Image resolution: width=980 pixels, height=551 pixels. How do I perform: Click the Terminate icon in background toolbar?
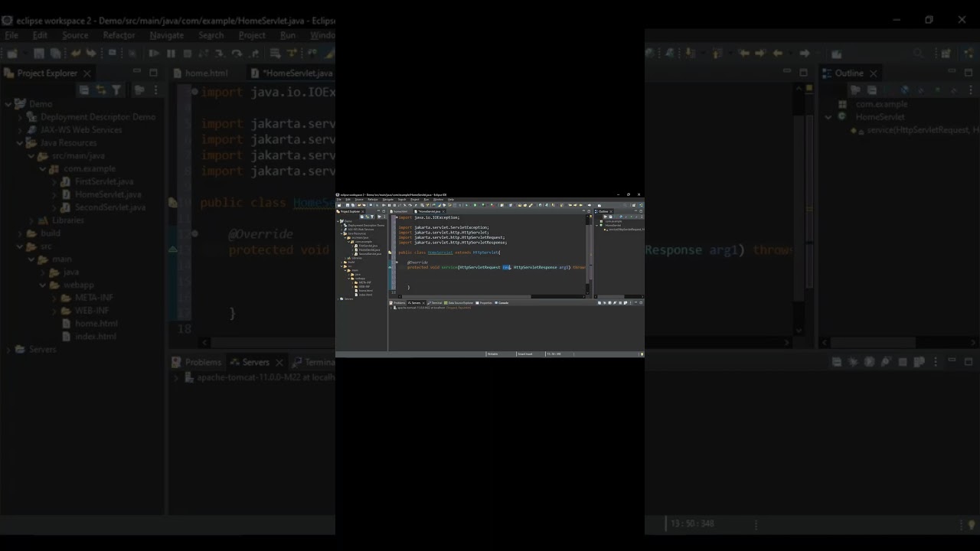(x=187, y=54)
